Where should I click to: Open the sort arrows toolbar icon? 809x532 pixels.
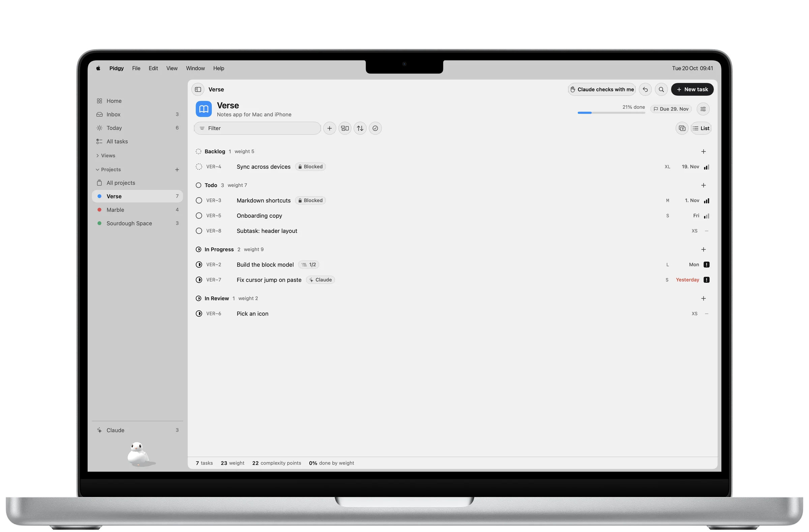pos(360,128)
